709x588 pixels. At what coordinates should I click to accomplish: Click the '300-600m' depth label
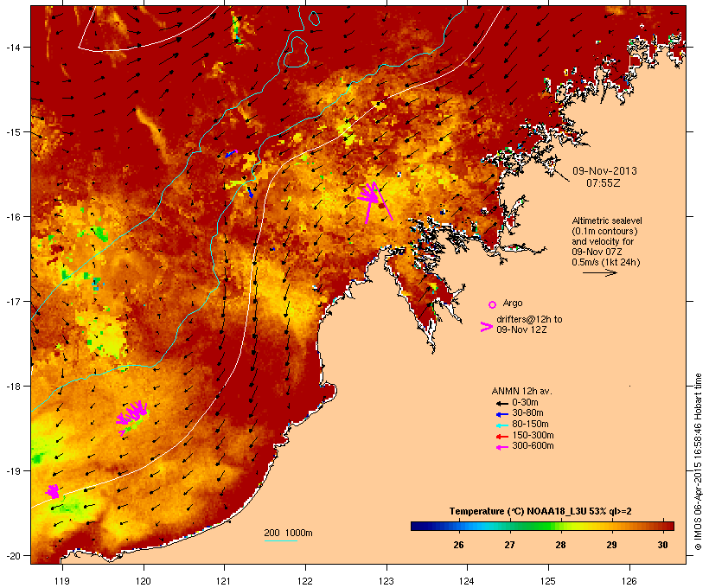[x=533, y=446]
